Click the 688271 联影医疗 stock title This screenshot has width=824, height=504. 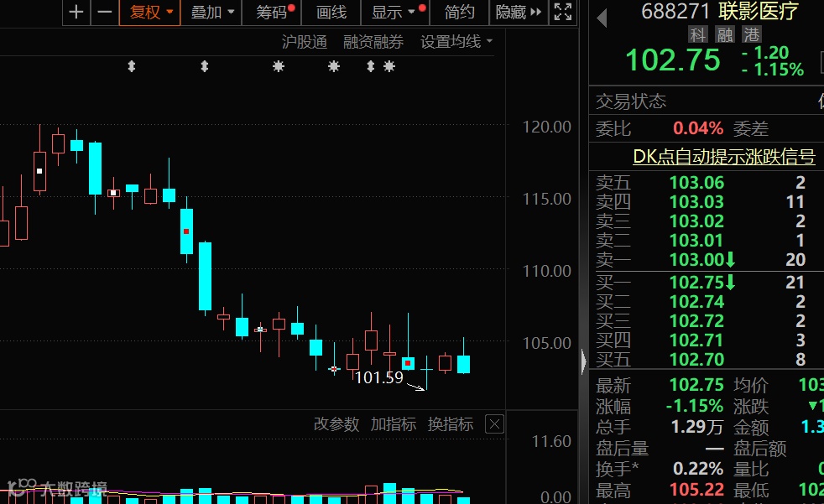click(720, 11)
